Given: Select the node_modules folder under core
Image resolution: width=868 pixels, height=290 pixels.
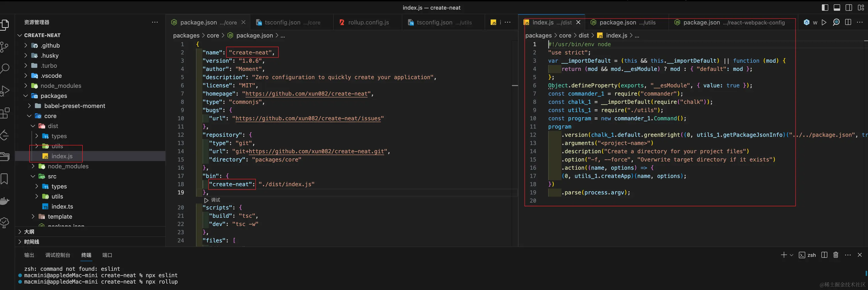Looking at the screenshot, I should tap(68, 166).
